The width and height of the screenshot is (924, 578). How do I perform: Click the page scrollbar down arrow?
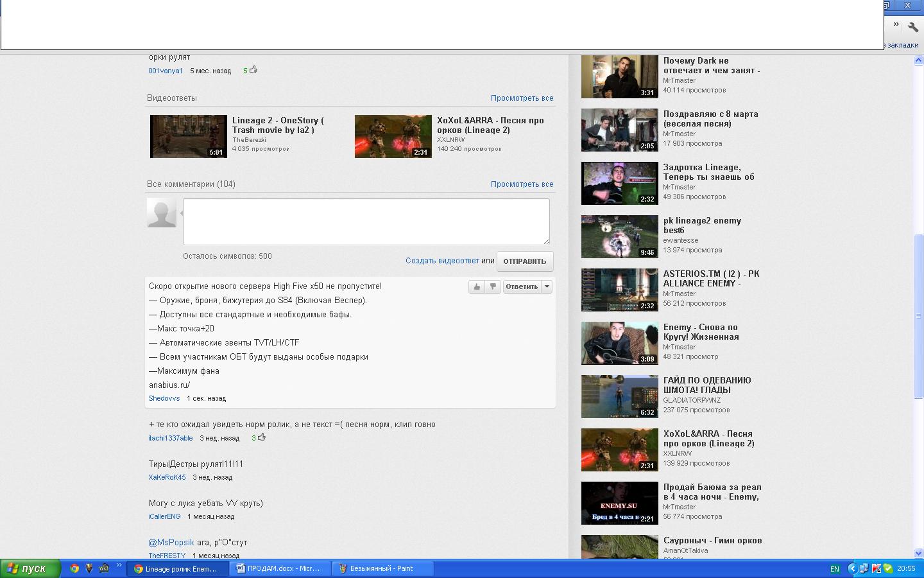click(918, 553)
